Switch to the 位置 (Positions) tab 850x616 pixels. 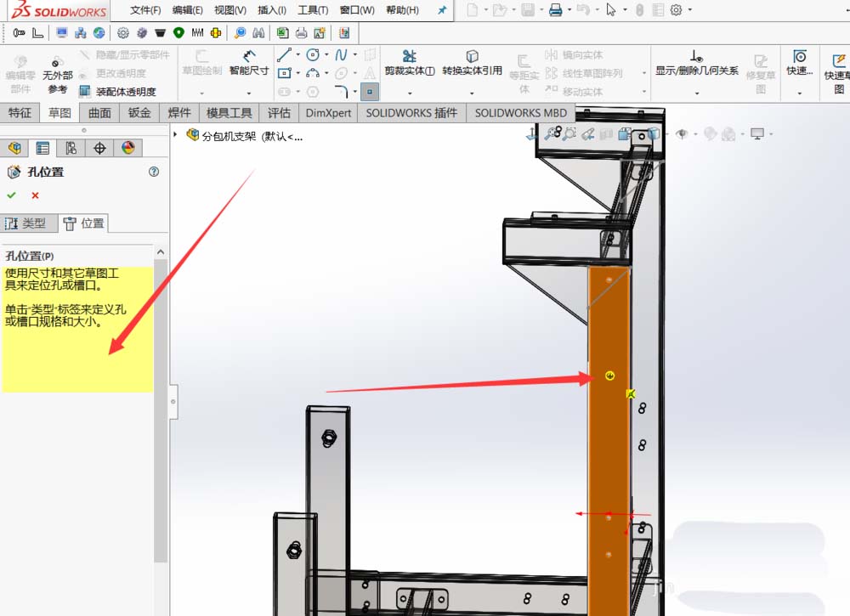83,223
